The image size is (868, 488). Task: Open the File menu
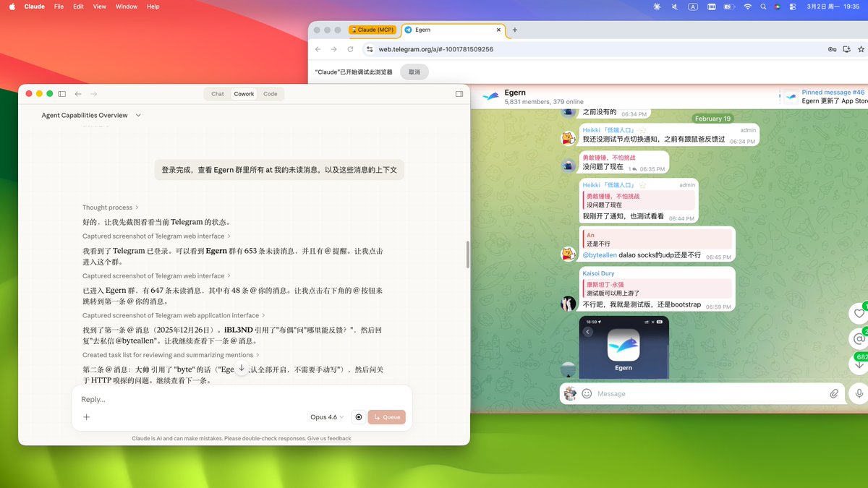(59, 7)
